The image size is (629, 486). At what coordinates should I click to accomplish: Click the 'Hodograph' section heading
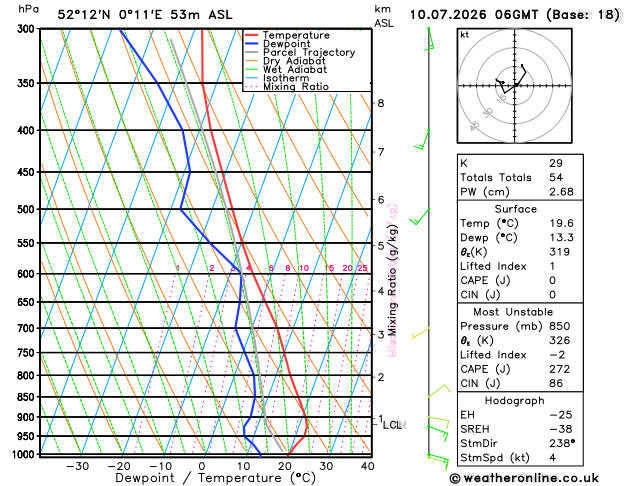point(515,401)
